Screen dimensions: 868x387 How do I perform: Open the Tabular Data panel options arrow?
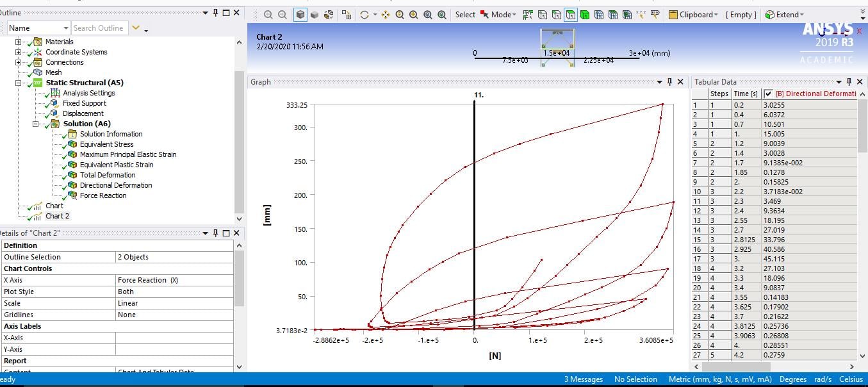tap(839, 82)
